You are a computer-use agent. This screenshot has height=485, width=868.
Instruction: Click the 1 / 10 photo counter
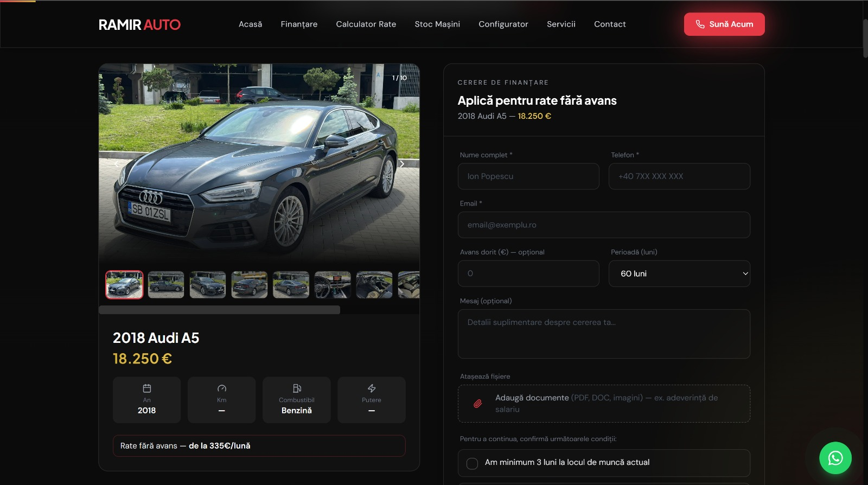[399, 78]
